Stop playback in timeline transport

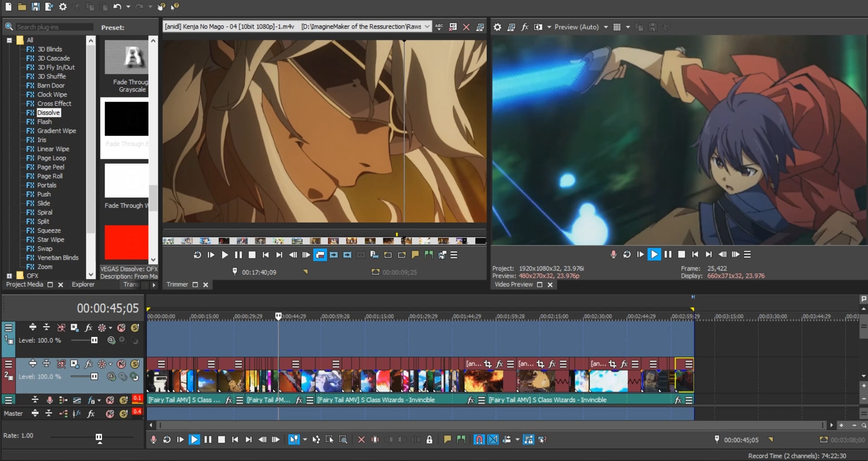[221, 439]
